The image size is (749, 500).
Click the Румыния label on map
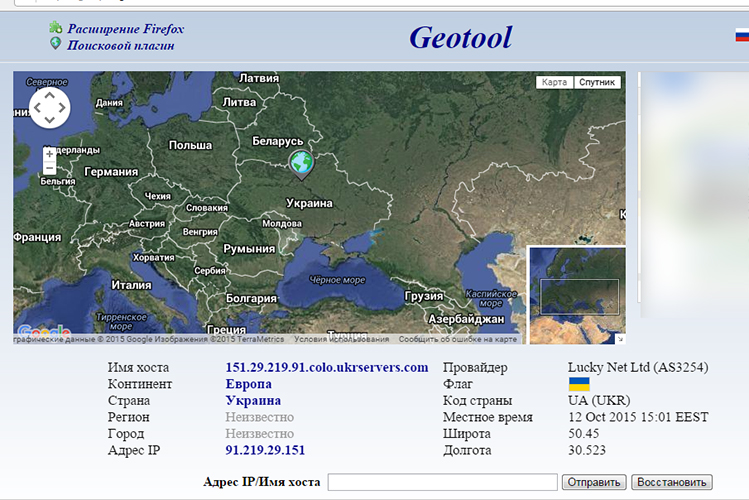pos(249,249)
